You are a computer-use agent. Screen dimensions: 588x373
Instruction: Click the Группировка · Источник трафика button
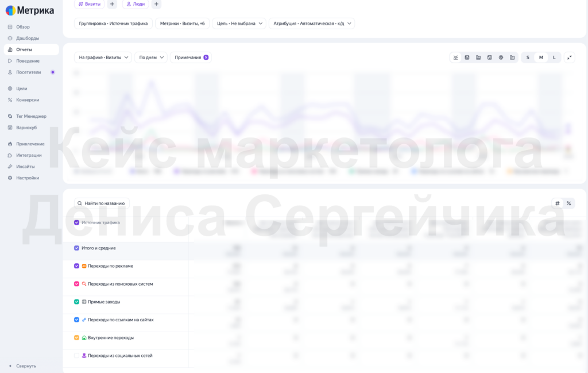(113, 23)
